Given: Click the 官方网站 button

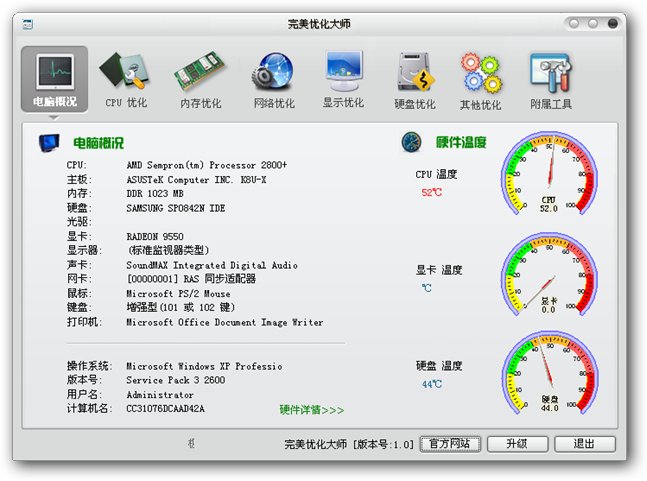Looking at the screenshot, I should [450, 444].
